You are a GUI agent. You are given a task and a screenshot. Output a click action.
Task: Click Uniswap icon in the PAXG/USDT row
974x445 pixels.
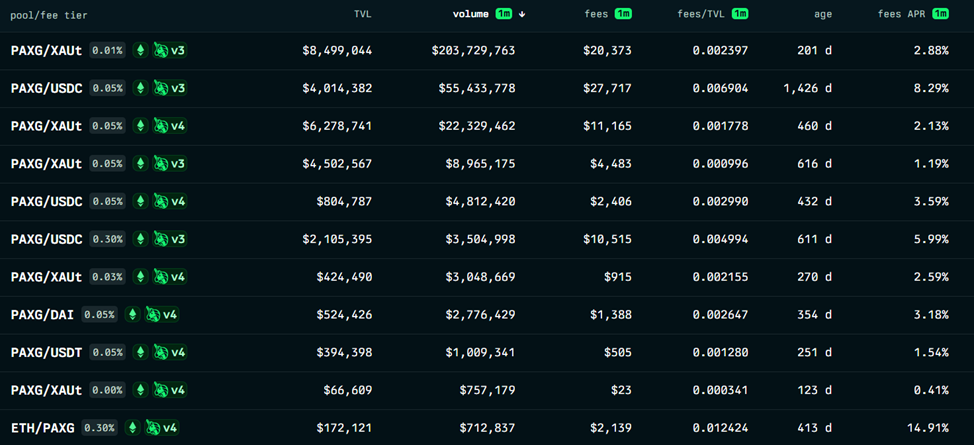(162, 352)
